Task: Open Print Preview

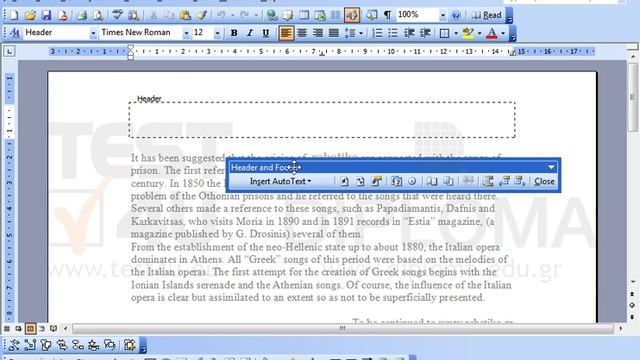Action: pyautogui.click(x=98, y=16)
